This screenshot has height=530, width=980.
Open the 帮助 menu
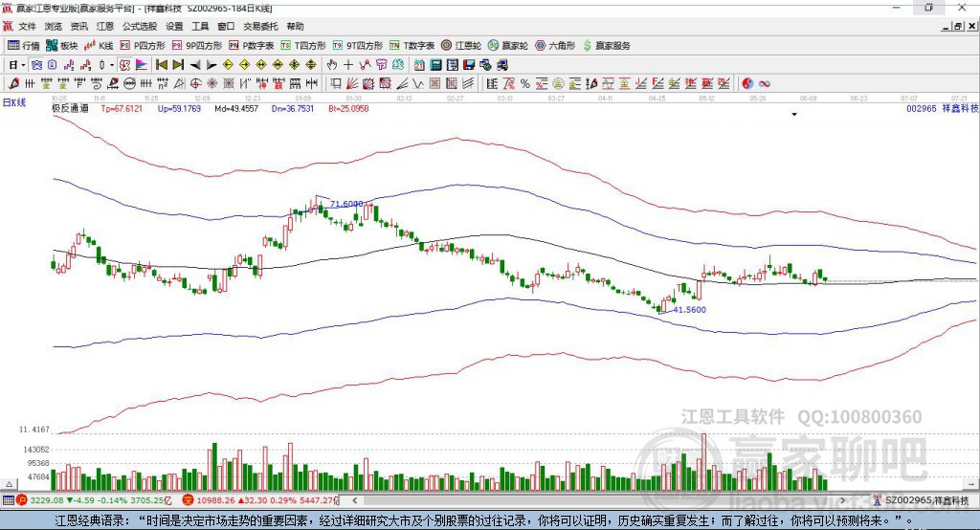[x=295, y=26]
